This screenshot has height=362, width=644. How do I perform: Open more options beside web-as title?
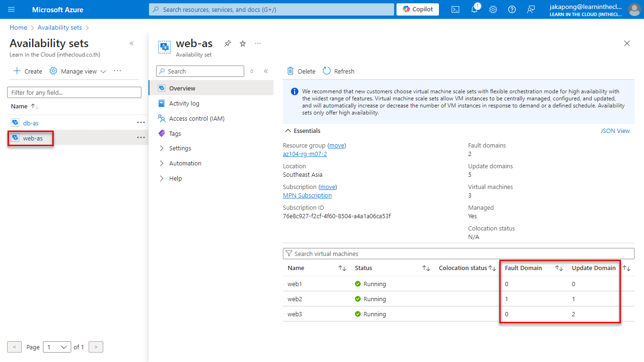tap(258, 43)
